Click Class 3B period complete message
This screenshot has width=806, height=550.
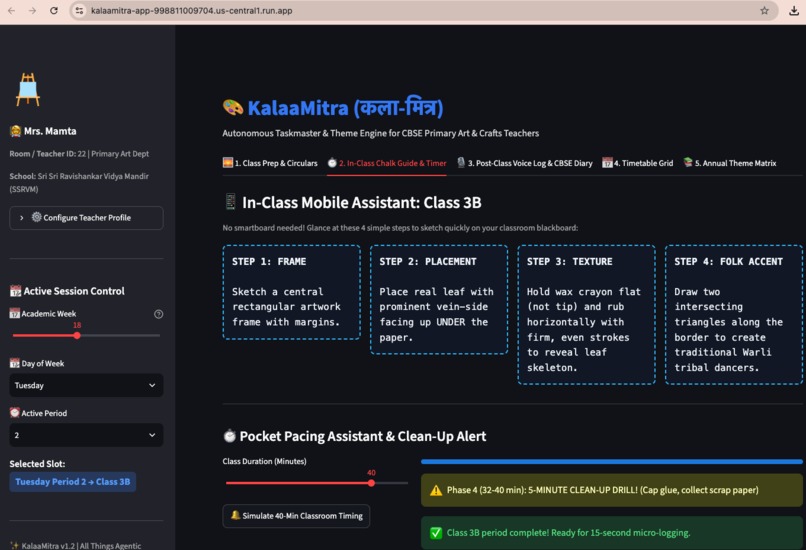[612, 533]
